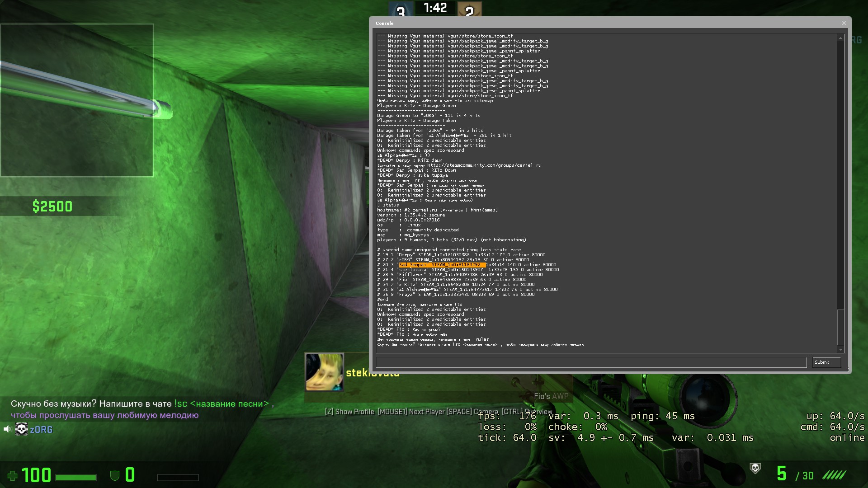Screen dimensions: 868x488
Task: Close the Console window
Action: pyautogui.click(x=844, y=23)
